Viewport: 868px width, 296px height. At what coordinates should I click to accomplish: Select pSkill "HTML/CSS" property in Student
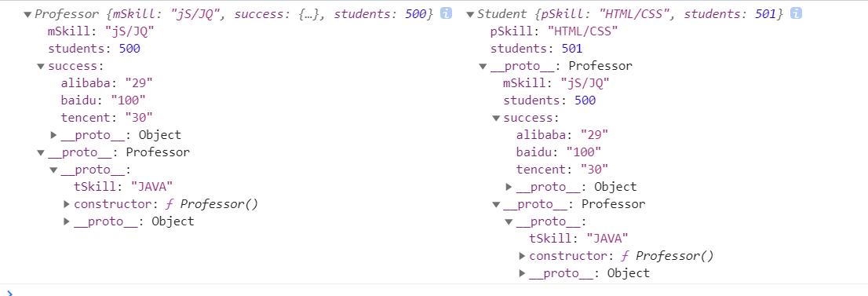554,31
